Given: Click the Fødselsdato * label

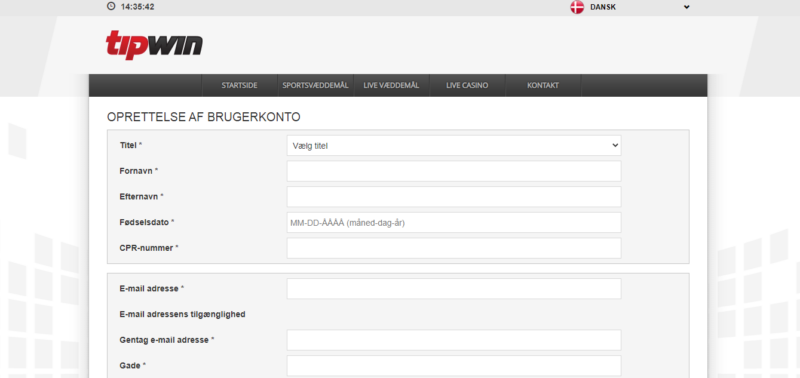Looking at the screenshot, I should (147, 222).
